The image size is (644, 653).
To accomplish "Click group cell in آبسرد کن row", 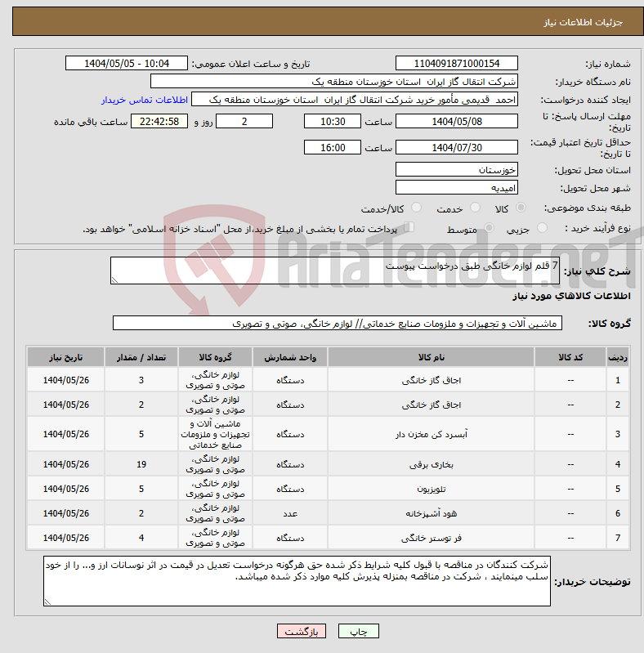I will pos(216,434).
